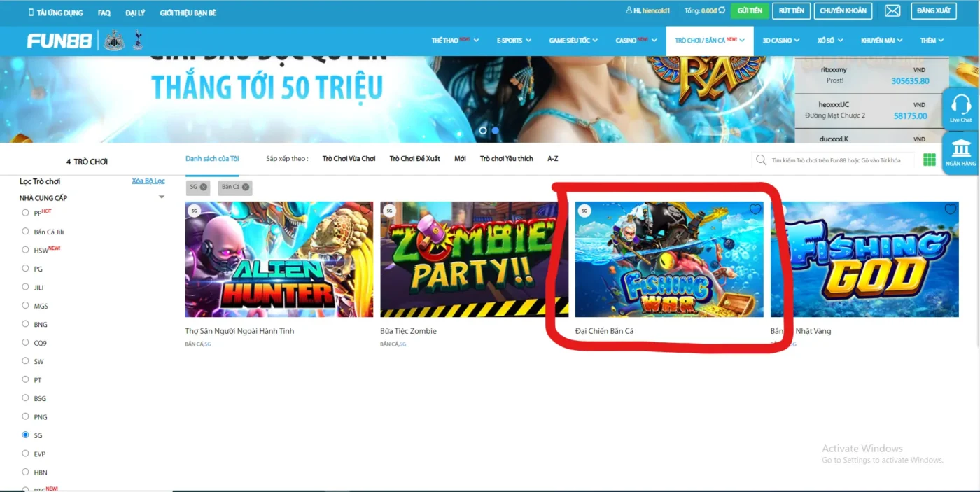Viewport: 980px width, 492px height.
Task: Sort by Trò chơi Yêu thích
Action: click(506, 159)
